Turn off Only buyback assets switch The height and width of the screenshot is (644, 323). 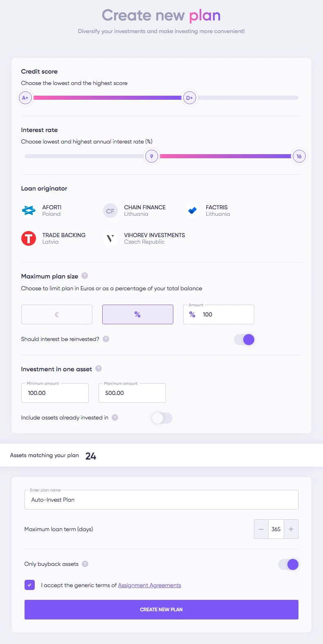click(288, 564)
